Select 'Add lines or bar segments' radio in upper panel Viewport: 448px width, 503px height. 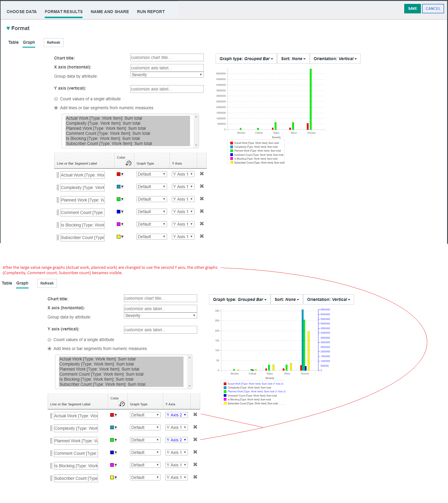[56, 108]
